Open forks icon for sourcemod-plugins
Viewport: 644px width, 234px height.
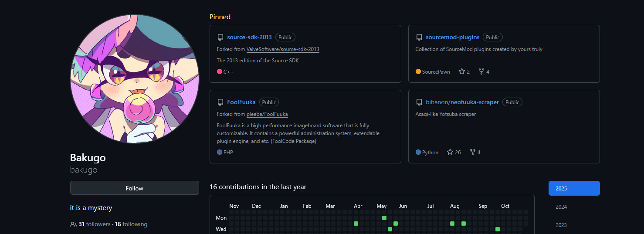481,71
